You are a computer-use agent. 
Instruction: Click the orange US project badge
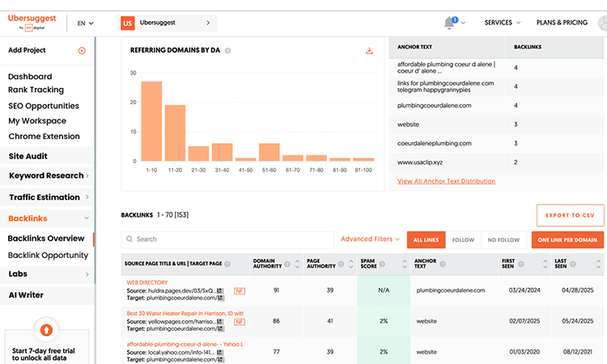(x=127, y=23)
